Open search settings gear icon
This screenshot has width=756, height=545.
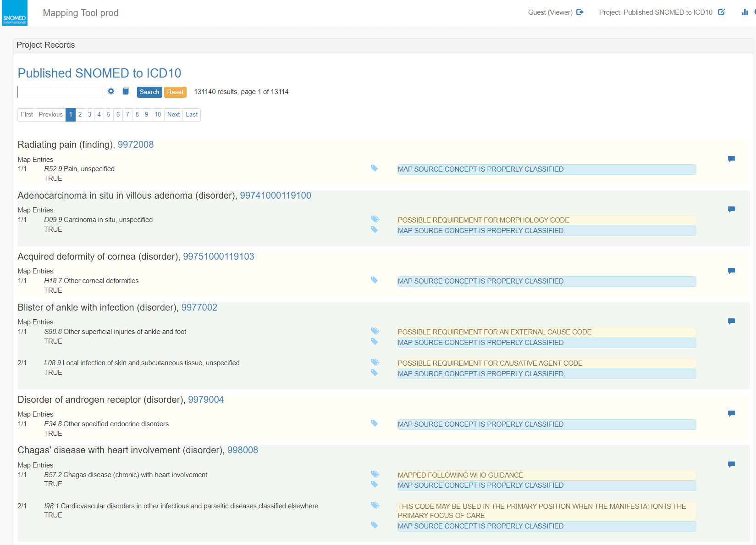(x=111, y=91)
